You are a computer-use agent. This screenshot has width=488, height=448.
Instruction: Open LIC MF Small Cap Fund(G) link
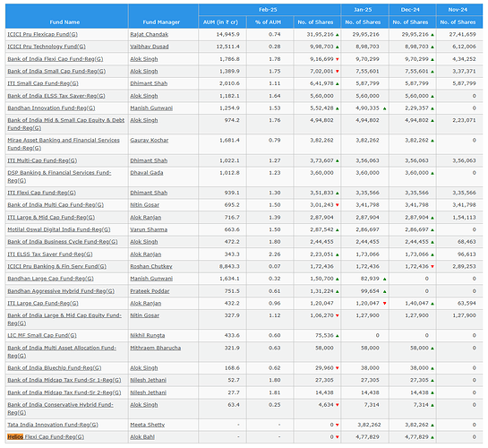(x=42, y=335)
